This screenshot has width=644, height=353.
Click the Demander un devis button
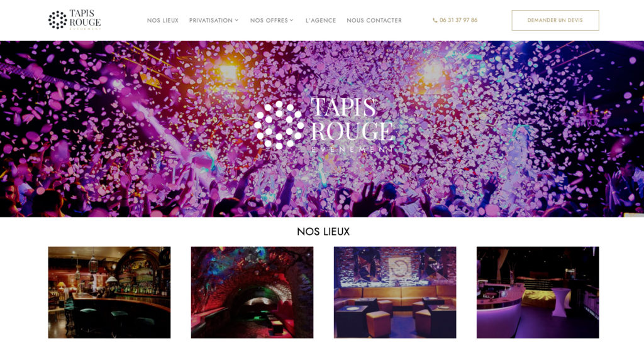[x=555, y=20]
